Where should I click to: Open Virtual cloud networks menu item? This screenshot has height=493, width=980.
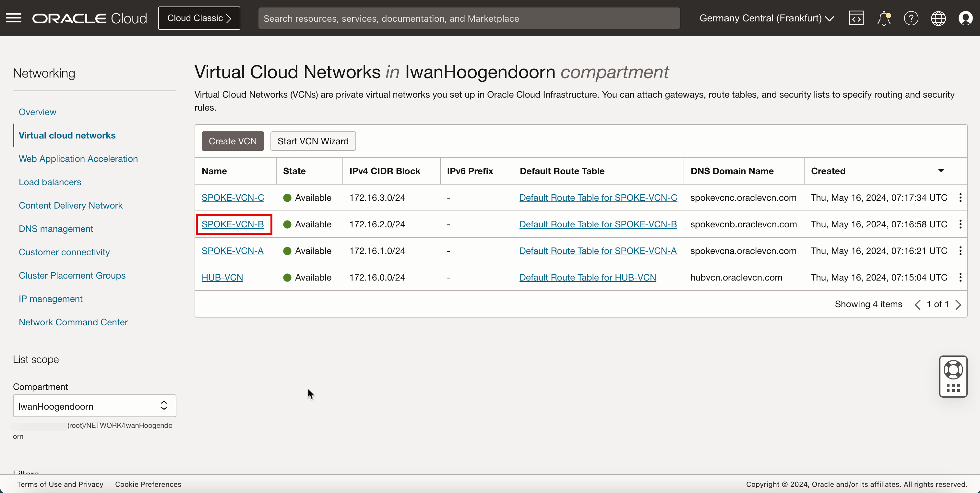tap(67, 135)
